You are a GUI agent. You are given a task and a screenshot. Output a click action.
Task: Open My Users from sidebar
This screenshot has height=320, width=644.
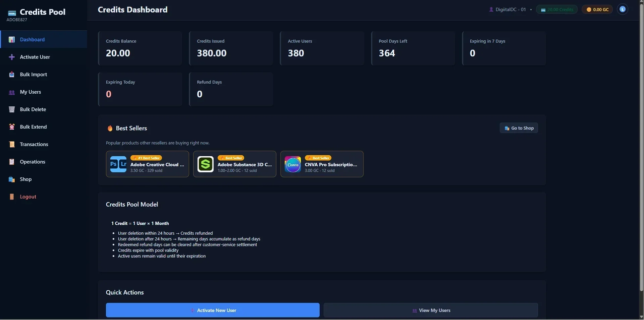tap(43, 92)
